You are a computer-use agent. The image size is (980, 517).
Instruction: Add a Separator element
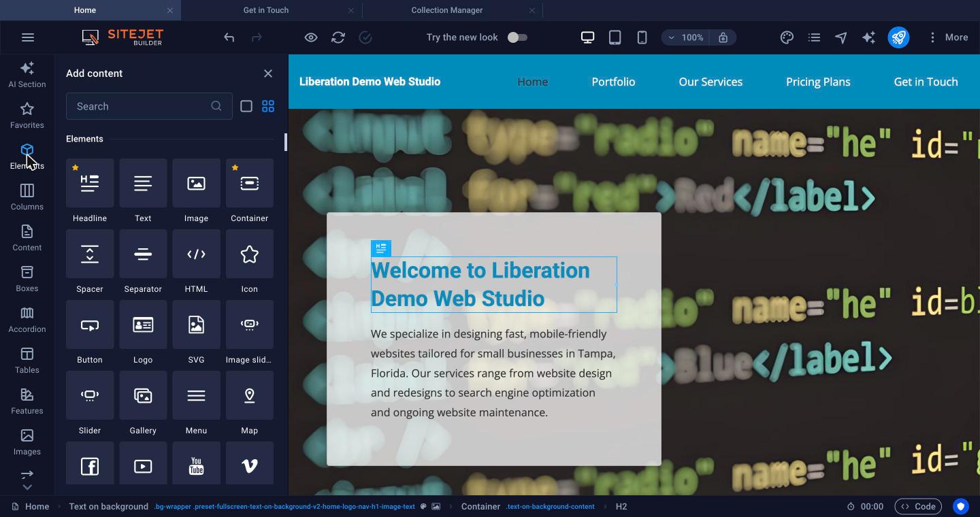(x=143, y=254)
